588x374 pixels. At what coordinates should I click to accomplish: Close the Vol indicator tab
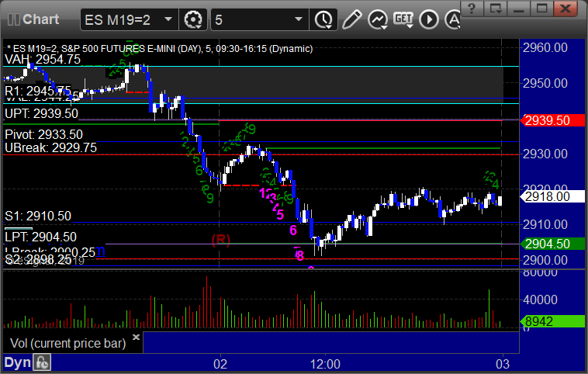point(136,337)
